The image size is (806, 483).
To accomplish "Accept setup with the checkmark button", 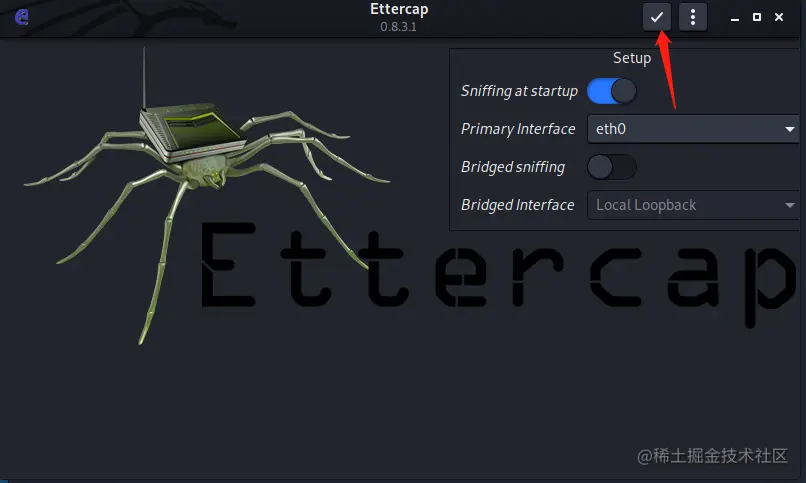I will [656, 17].
